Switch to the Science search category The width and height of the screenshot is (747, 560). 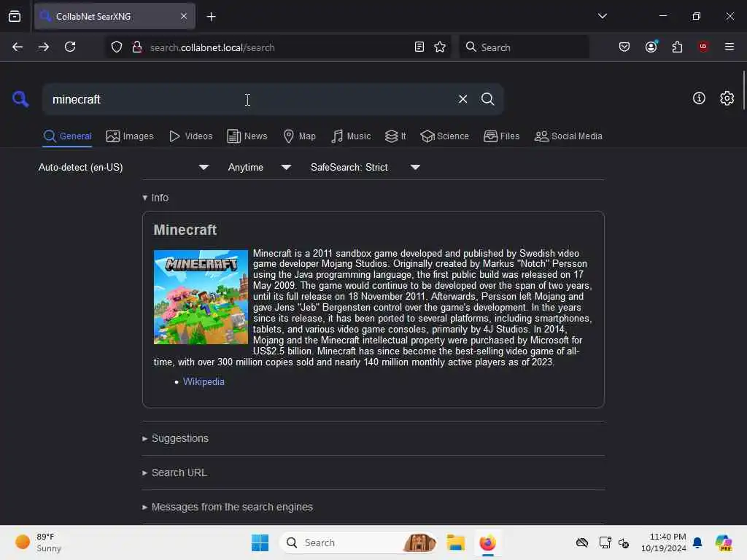444,136
